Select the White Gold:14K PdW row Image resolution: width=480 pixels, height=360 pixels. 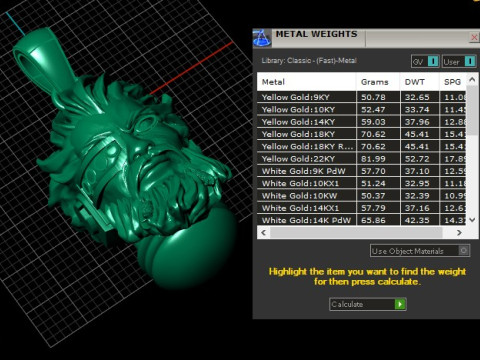click(x=362, y=220)
